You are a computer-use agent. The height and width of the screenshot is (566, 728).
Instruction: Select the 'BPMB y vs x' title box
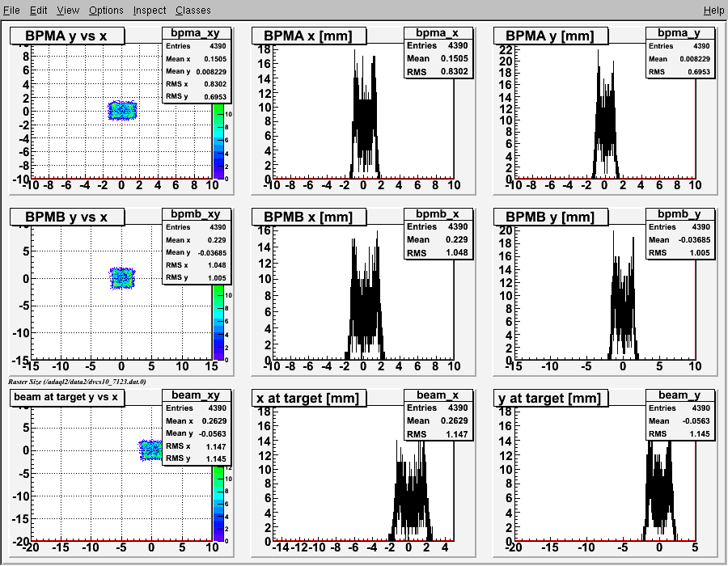(x=67, y=217)
